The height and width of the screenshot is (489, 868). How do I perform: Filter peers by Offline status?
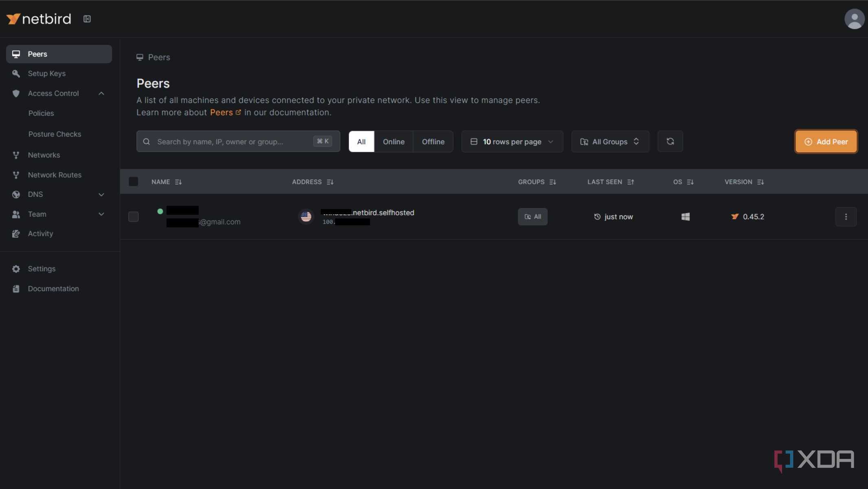point(433,141)
